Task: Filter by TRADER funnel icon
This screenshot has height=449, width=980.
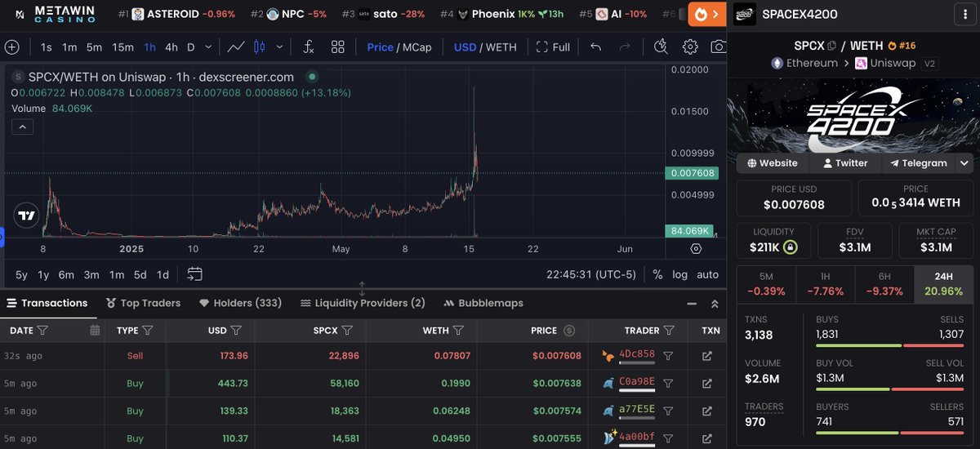Action: pyautogui.click(x=669, y=331)
